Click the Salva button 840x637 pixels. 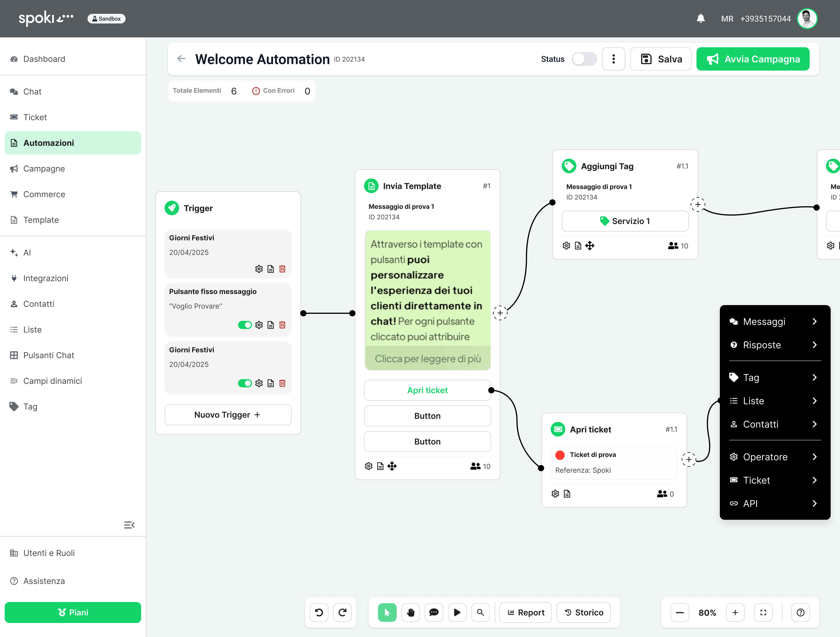(x=661, y=59)
